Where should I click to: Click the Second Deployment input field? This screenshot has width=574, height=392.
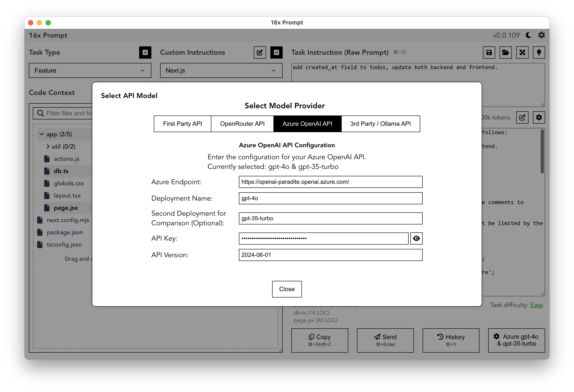pyautogui.click(x=331, y=218)
